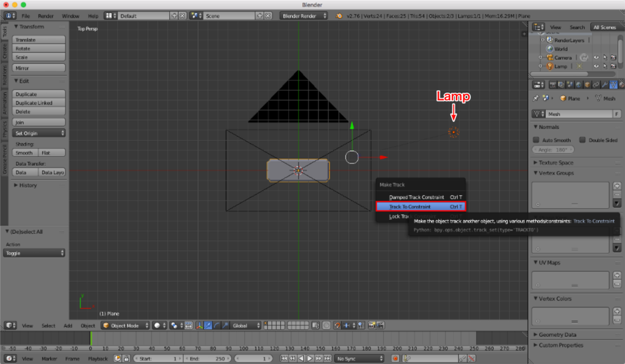Click the Lamp bulb icon in outliner
The height and width of the screenshot is (364, 625).
point(550,66)
